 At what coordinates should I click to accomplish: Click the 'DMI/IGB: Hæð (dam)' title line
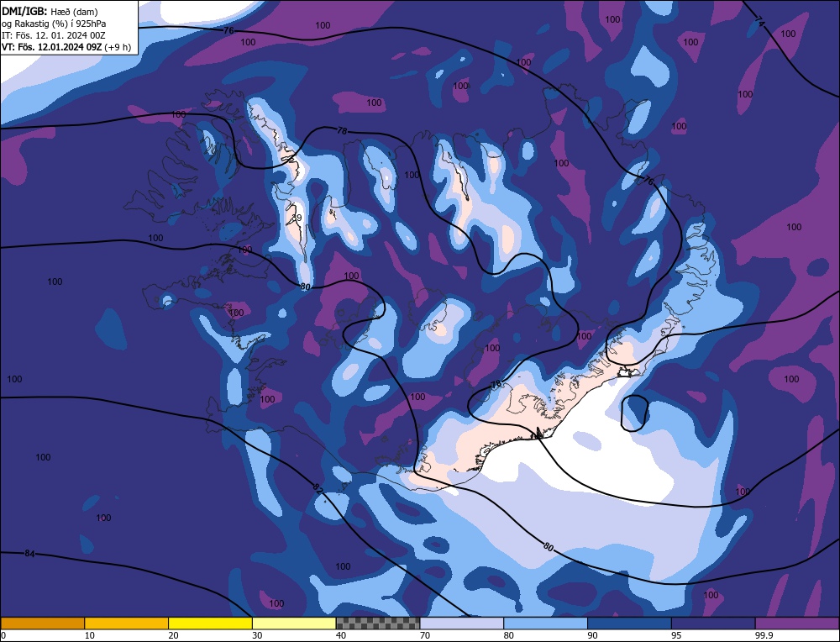click(x=50, y=11)
